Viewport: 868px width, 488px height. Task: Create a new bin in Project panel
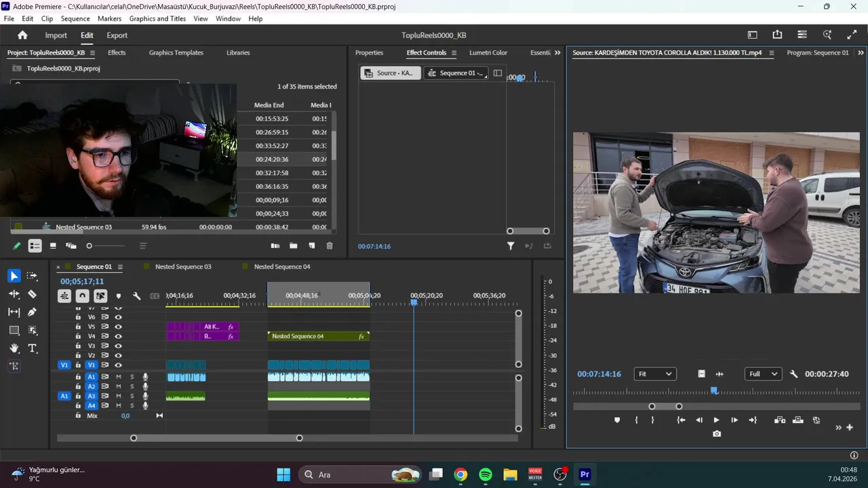(x=294, y=246)
